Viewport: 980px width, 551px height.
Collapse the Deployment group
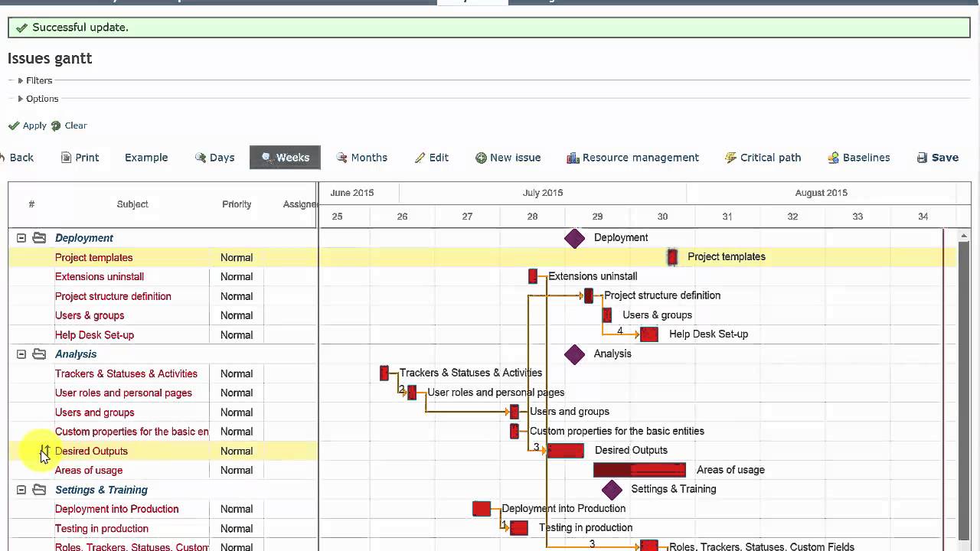[21, 238]
